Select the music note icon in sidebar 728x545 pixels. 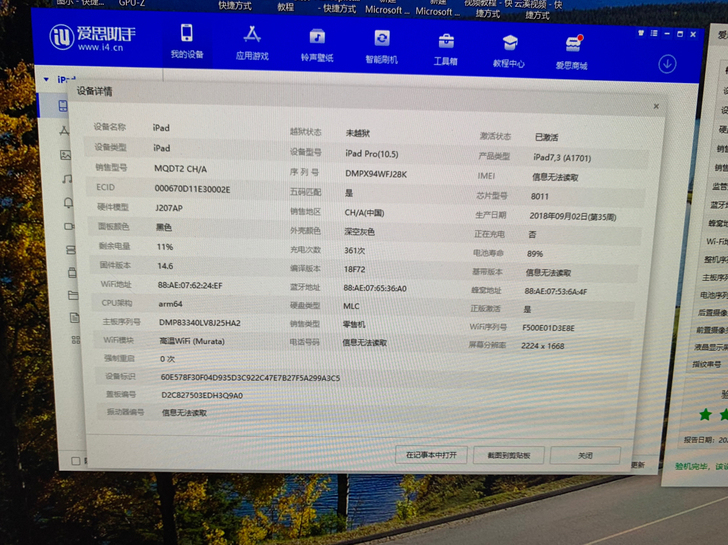tap(67, 179)
